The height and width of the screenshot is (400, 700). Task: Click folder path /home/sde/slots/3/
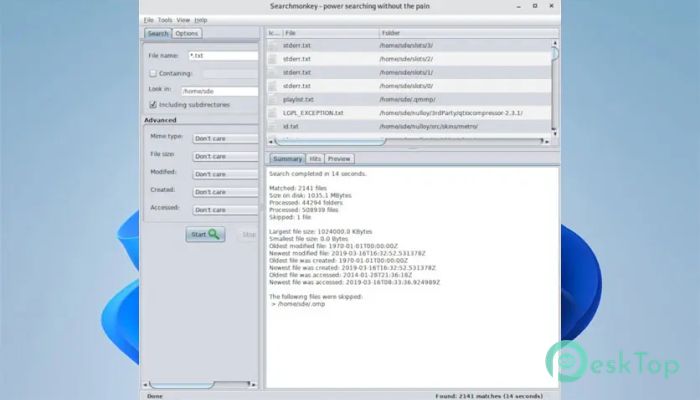pyautogui.click(x=406, y=46)
